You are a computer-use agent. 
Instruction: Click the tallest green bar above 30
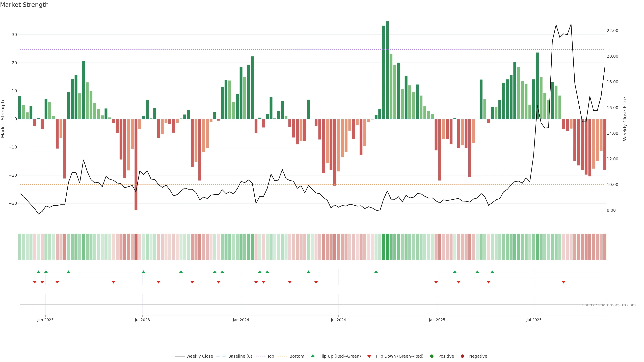(x=387, y=70)
